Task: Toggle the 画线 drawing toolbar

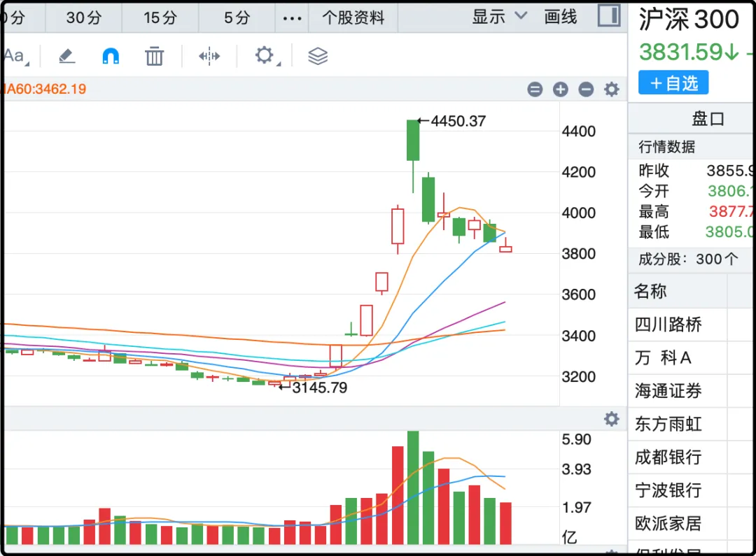Action: 561,17
